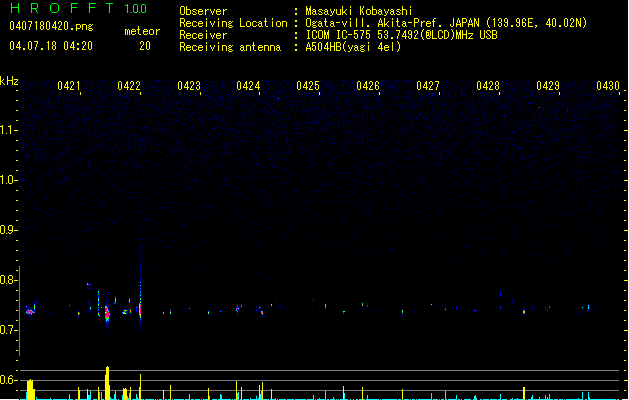Click the 'Receiver' label

tap(203, 35)
